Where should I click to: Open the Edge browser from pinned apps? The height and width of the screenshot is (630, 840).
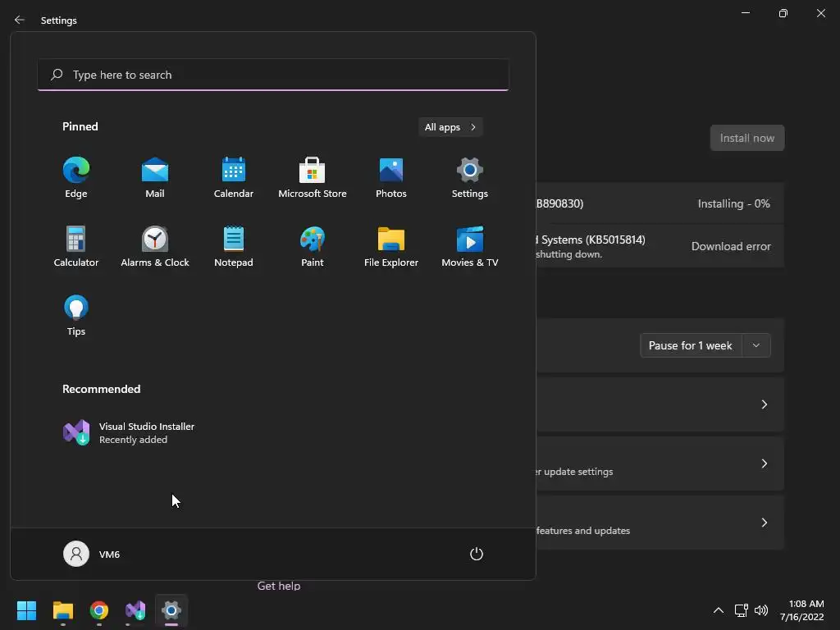pos(76,177)
